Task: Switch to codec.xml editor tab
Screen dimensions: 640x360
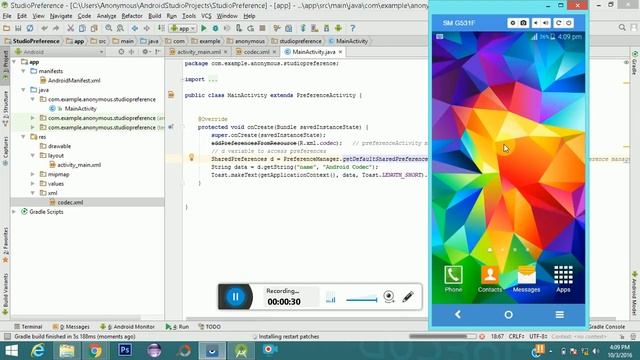Action: coord(256,52)
